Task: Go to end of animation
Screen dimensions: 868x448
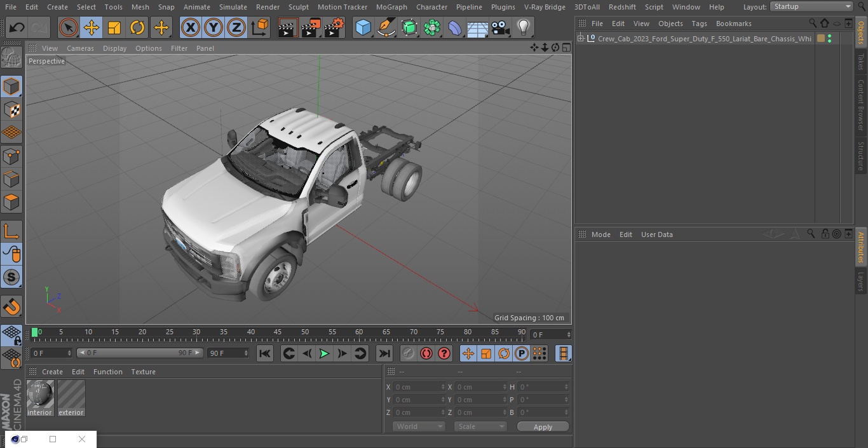Action: coord(384,353)
